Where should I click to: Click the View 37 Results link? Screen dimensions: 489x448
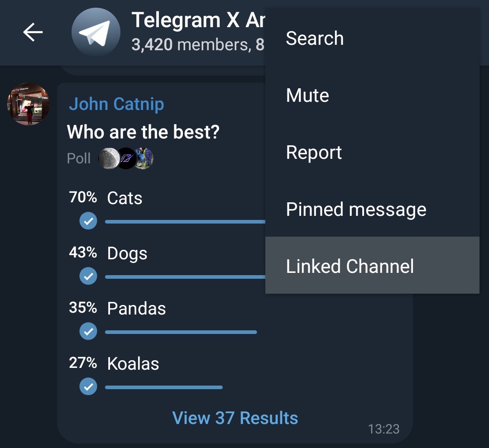(235, 418)
